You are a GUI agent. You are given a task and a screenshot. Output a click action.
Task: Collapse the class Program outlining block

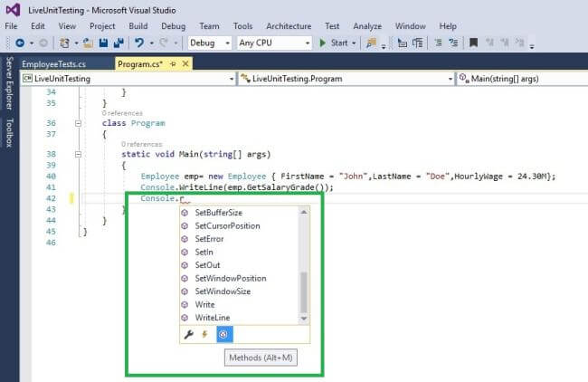78,123
